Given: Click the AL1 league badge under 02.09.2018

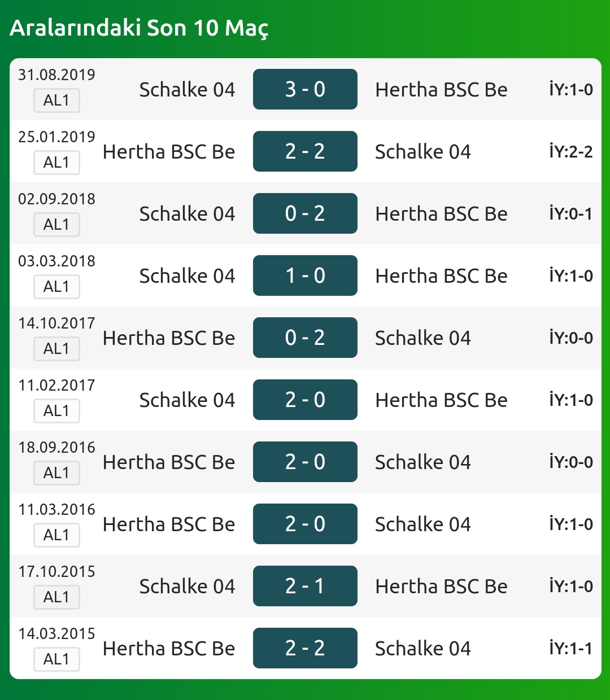Looking at the screenshot, I should pyautogui.click(x=56, y=225).
